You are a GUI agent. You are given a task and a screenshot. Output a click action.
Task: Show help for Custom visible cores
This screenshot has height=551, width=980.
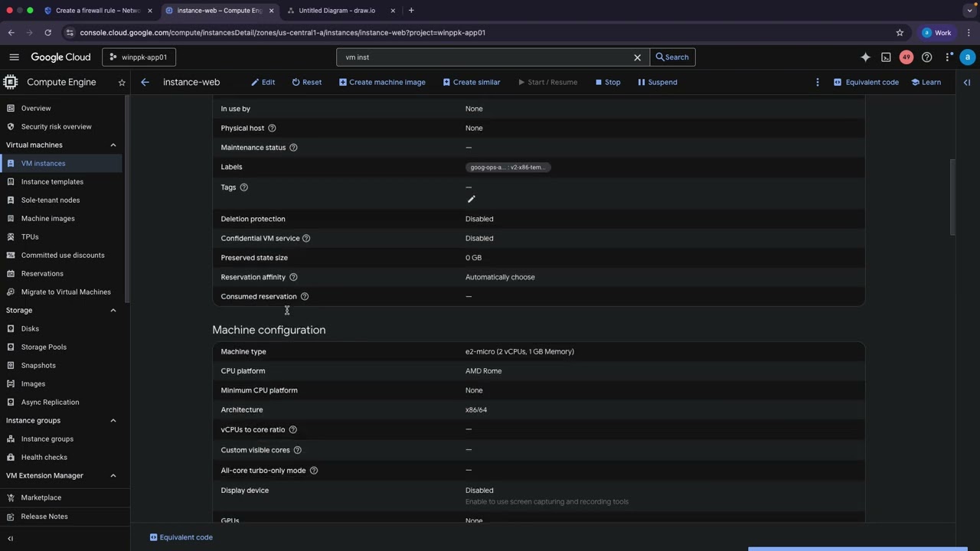tap(298, 450)
